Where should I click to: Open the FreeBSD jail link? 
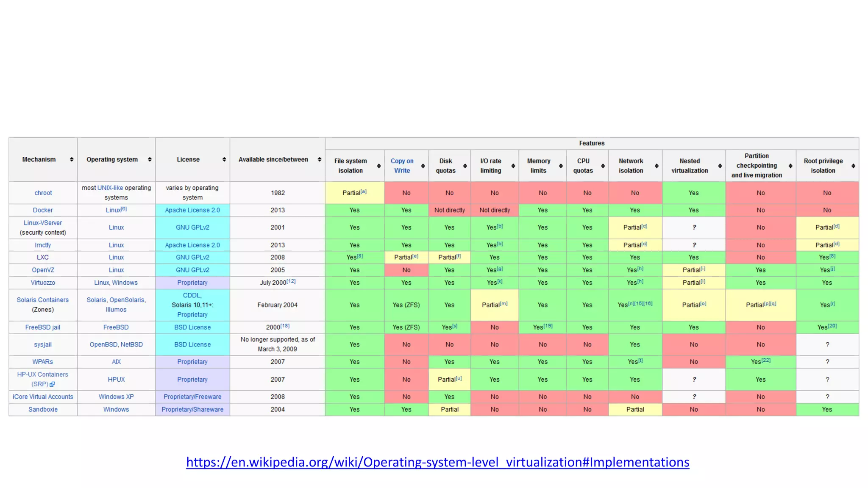click(x=43, y=327)
